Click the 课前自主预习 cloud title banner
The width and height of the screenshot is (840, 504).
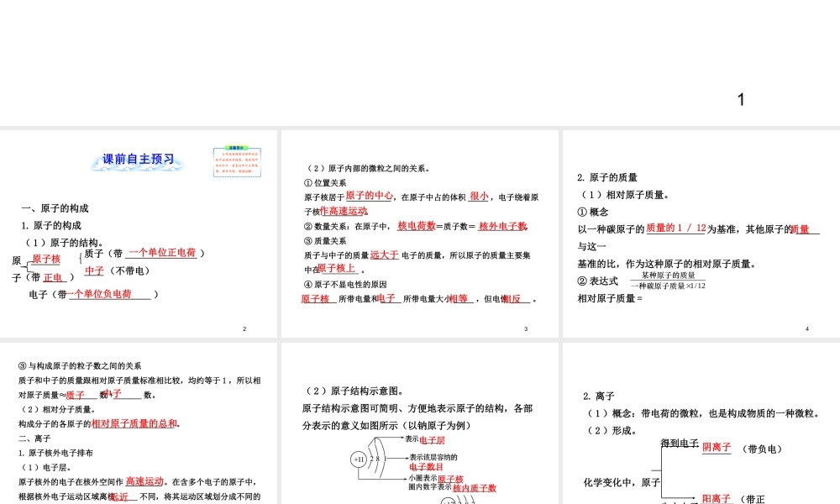139,160
